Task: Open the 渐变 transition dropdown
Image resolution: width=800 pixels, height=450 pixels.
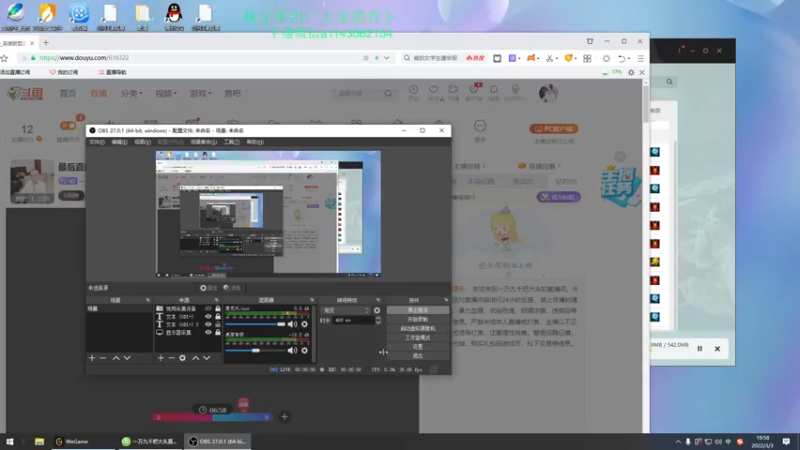Action: pyautogui.click(x=346, y=310)
